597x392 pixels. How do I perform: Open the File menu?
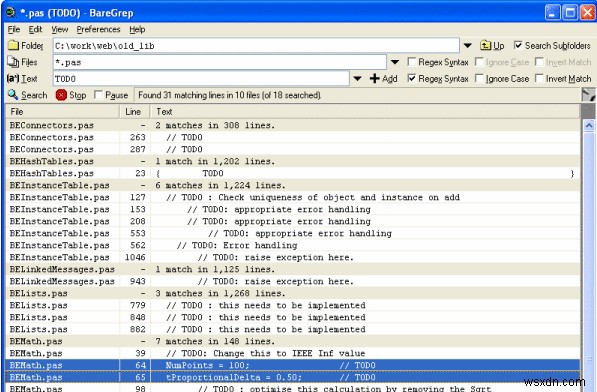click(14, 29)
